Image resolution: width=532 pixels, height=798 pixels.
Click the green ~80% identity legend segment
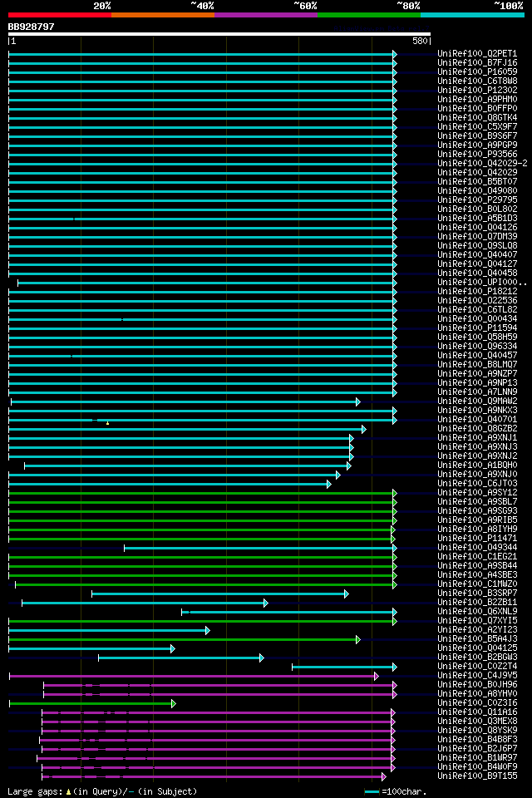pyautogui.click(x=369, y=15)
